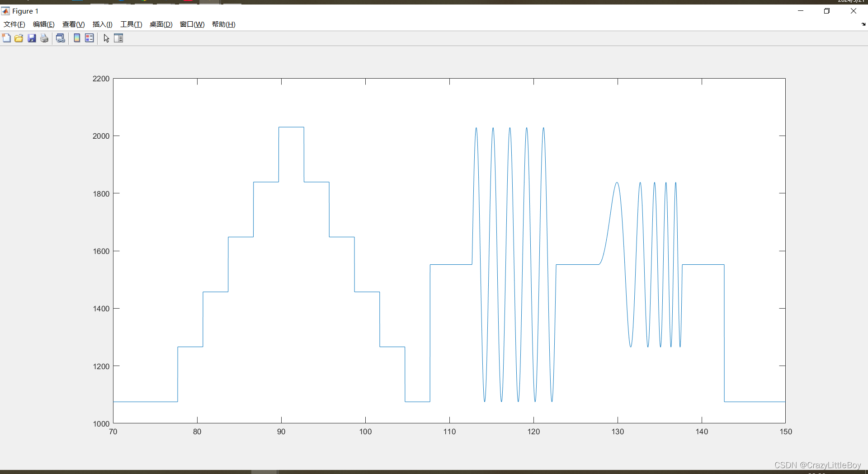
Task: Click the x-axis label 140
Action: [702, 432]
